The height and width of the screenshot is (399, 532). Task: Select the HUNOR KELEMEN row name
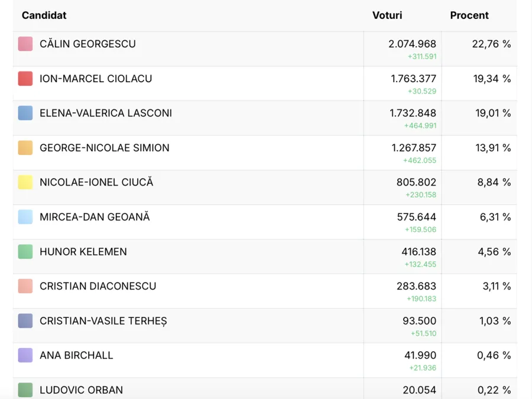[83, 252]
